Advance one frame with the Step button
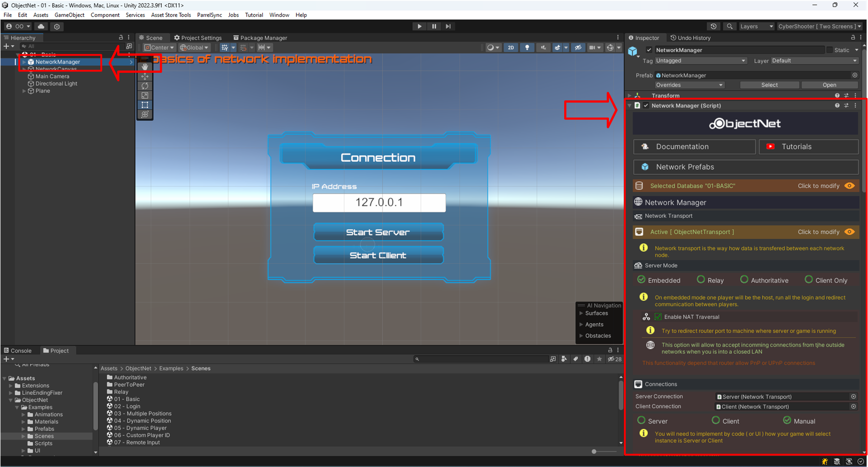 (x=448, y=26)
